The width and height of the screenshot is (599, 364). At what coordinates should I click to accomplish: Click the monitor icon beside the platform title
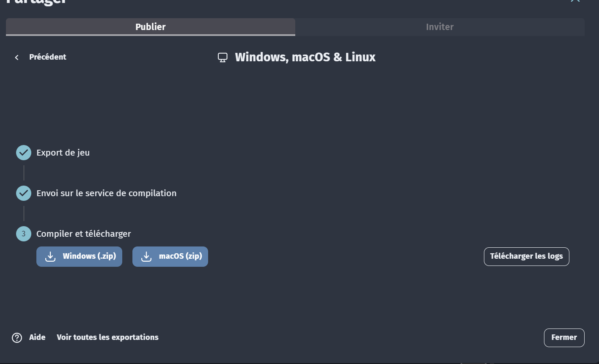(x=223, y=57)
